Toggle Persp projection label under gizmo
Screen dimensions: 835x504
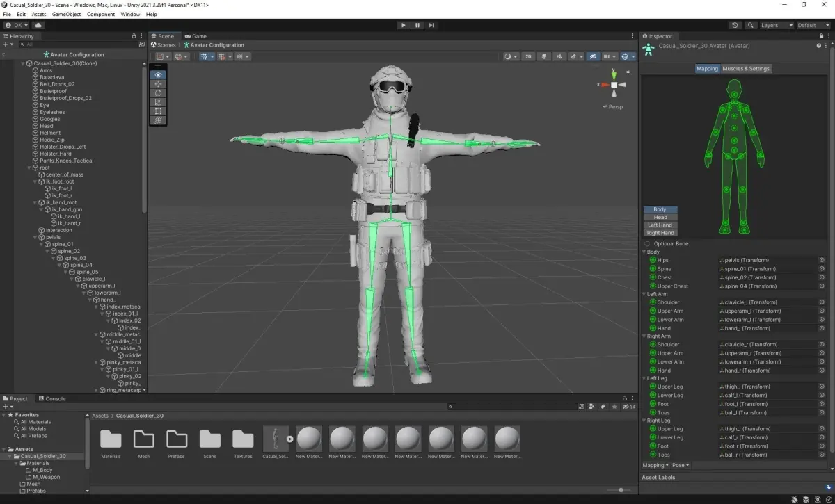point(614,107)
